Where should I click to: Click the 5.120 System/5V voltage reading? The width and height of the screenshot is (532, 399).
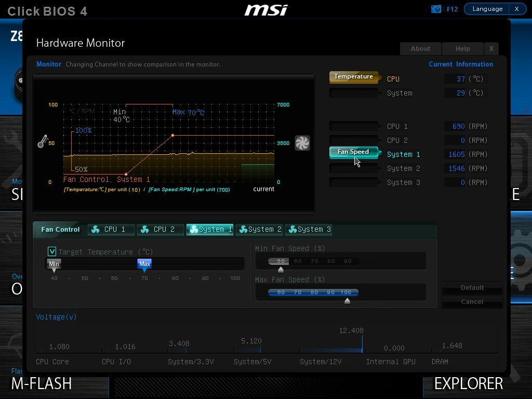(x=251, y=341)
